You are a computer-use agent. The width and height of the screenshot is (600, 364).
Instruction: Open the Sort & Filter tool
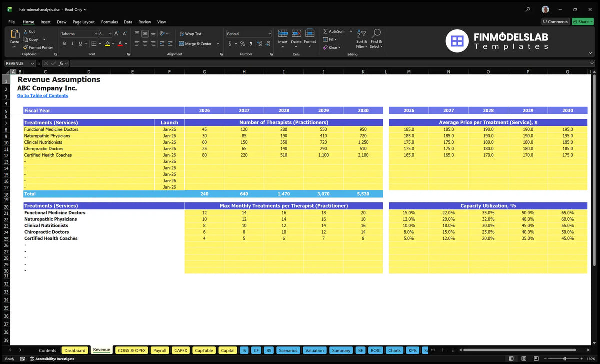point(362,33)
